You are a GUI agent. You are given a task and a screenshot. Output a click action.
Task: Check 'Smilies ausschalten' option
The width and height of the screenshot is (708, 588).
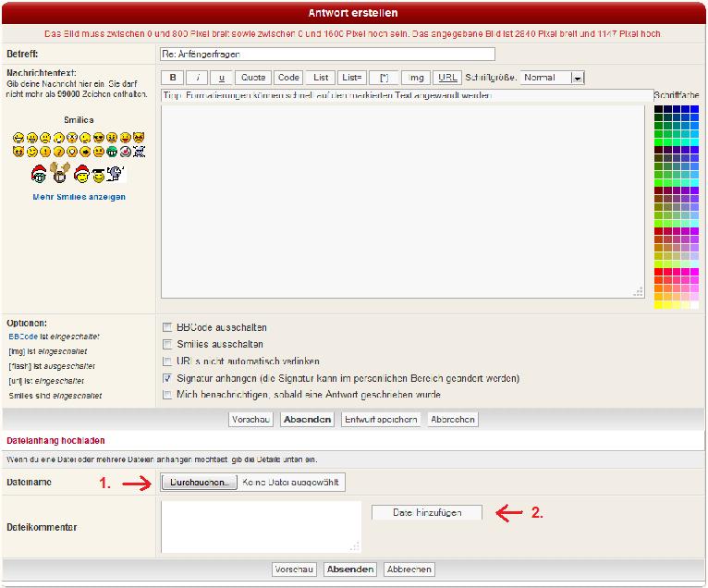pos(167,344)
